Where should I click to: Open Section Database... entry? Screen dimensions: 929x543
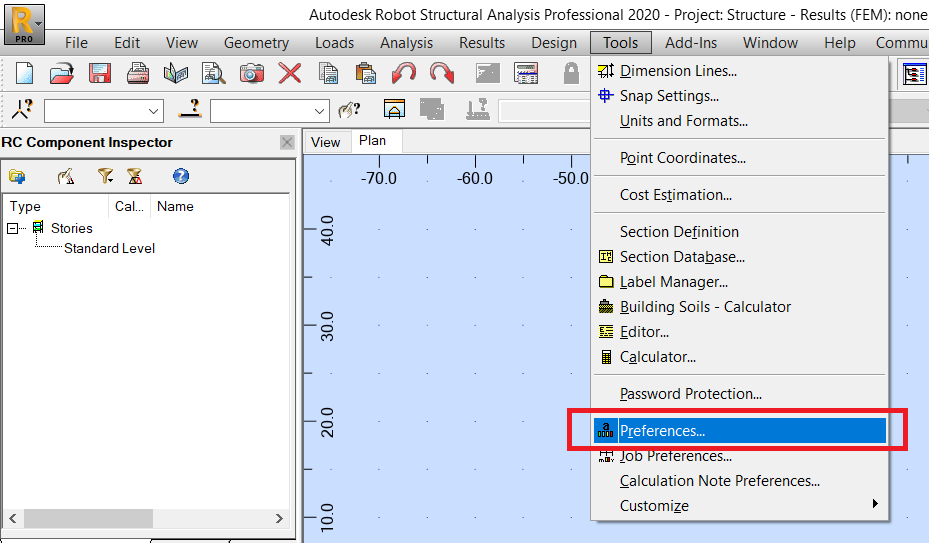tap(740, 257)
